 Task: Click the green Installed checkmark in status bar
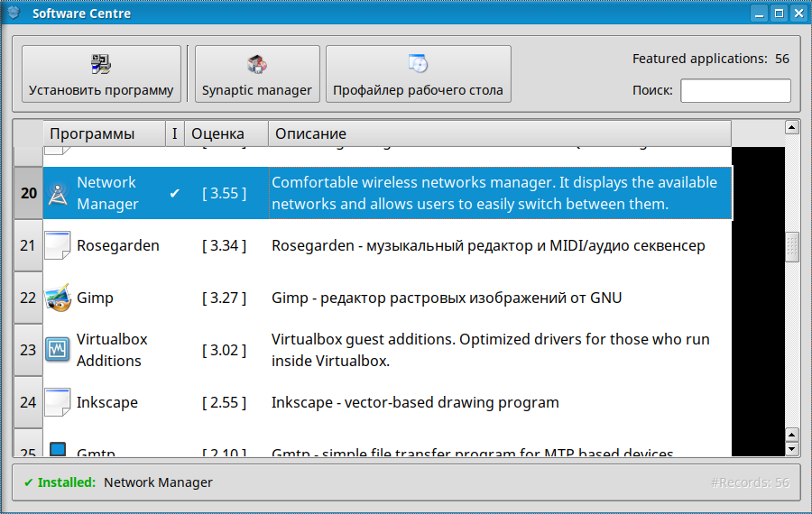29,482
